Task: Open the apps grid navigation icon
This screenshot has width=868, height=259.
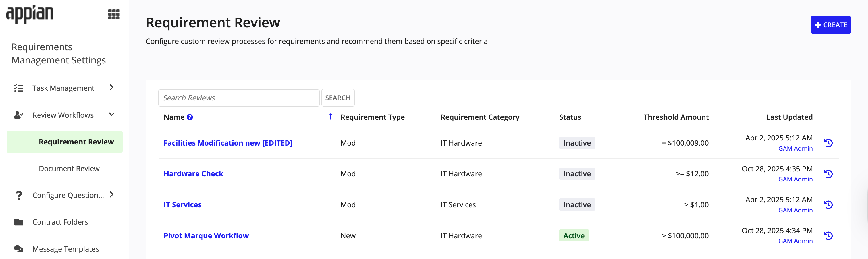Action: [x=114, y=14]
